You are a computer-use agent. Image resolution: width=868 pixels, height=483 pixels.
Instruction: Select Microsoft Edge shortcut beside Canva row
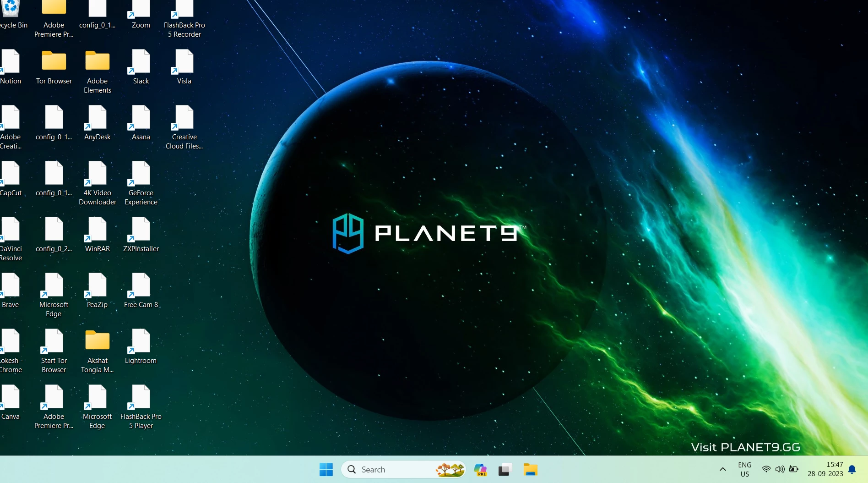(98, 407)
